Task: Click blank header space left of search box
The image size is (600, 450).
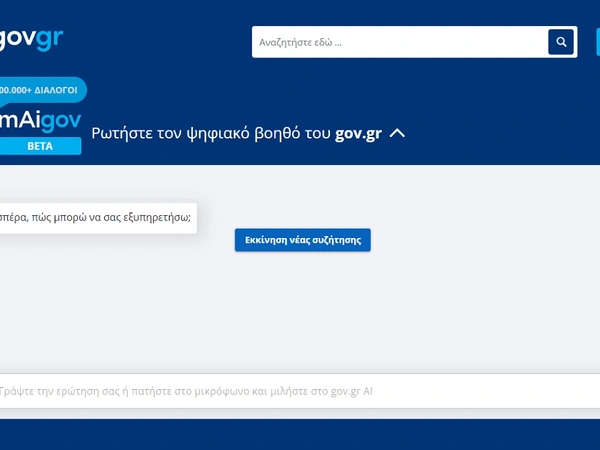Action: [x=160, y=42]
